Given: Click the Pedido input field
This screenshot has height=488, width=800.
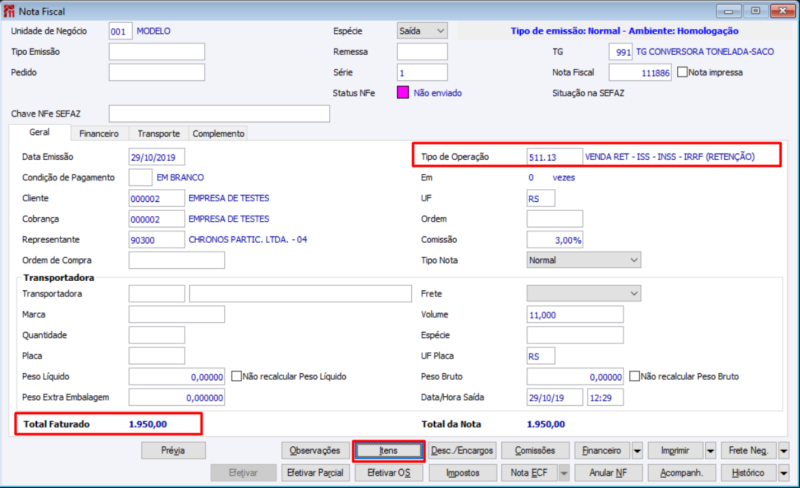Looking at the screenshot, I should [157, 72].
